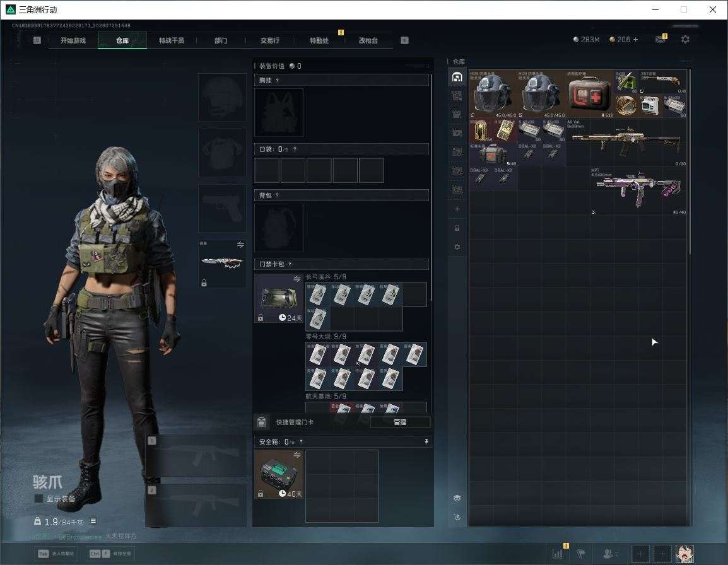Click the 开始游戏 button
The height and width of the screenshot is (565, 728).
73,40
